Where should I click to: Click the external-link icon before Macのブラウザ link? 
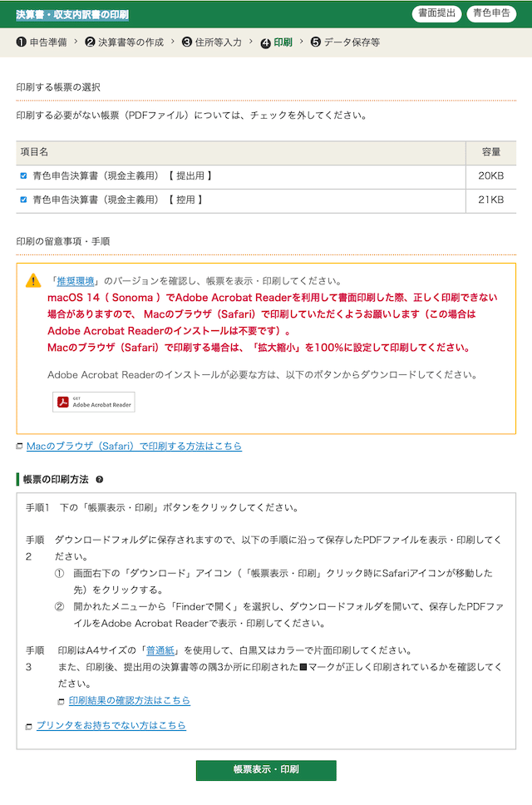tap(19, 446)
